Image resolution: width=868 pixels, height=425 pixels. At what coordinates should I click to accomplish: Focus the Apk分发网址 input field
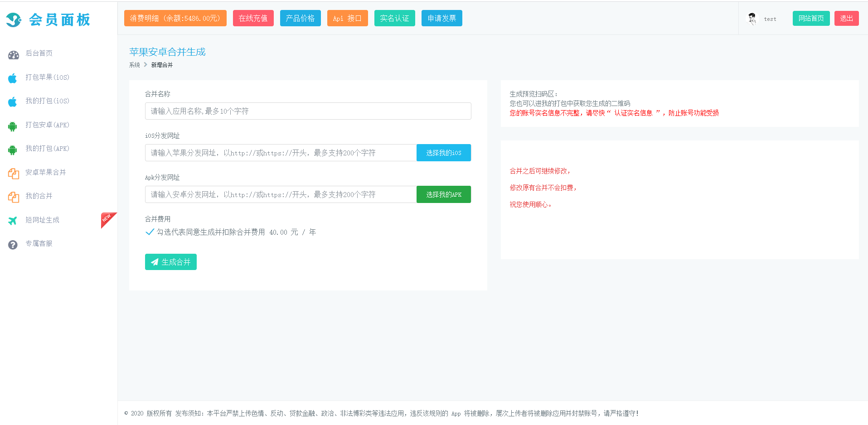281,194
